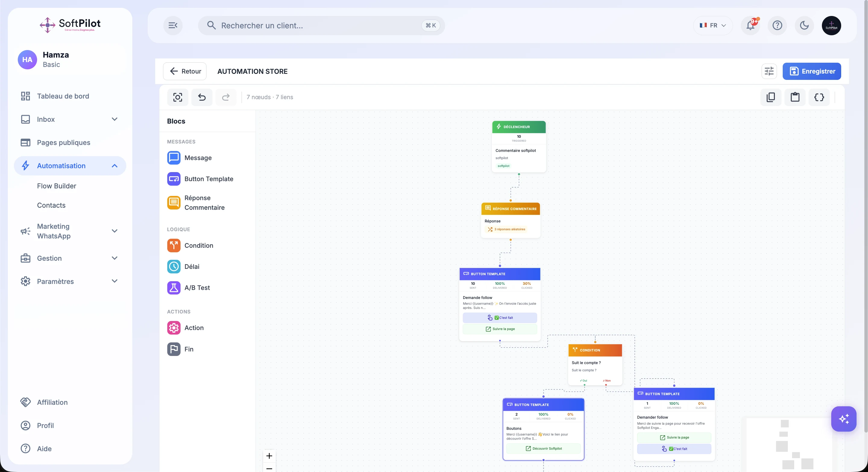Open the help question mark icon

777,25
